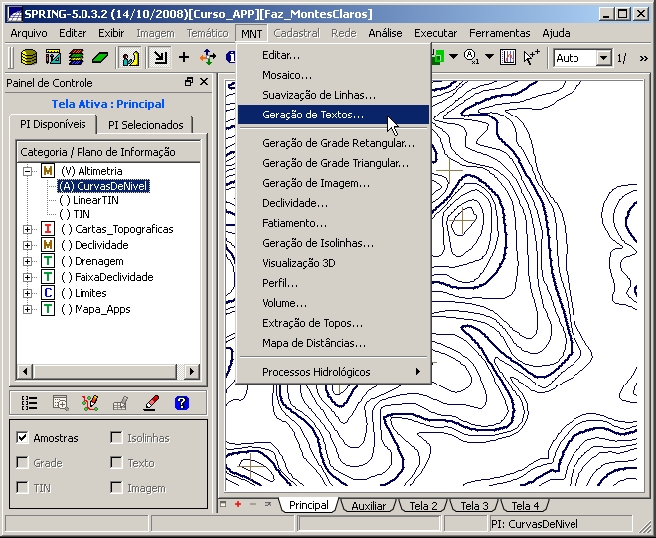Click the list view icon in control panel
The height and width of the screenshot is (538, 656).
click(x=29, y=403)
